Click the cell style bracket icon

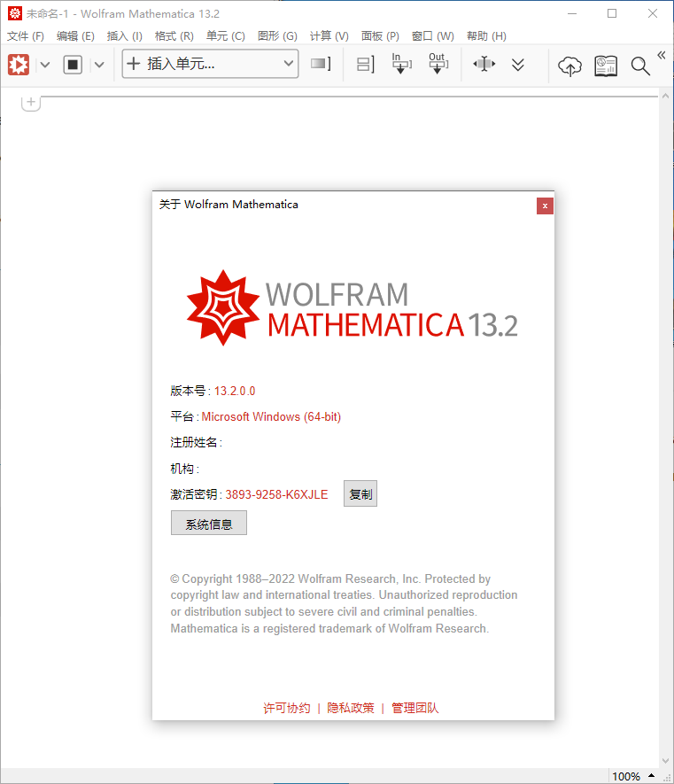coord(321,64)
